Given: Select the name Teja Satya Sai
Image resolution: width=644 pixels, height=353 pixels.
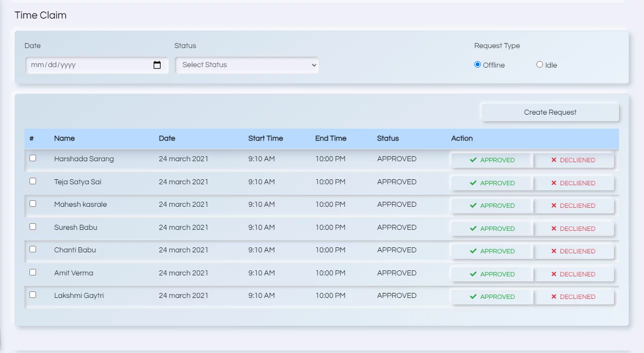Looking at the screenshot, I should tap(78, 182).
